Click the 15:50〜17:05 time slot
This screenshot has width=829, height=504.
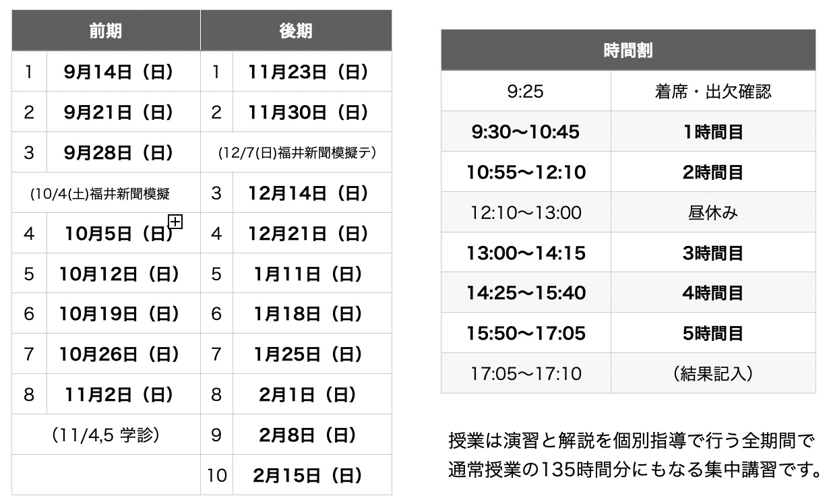[525, 334]
